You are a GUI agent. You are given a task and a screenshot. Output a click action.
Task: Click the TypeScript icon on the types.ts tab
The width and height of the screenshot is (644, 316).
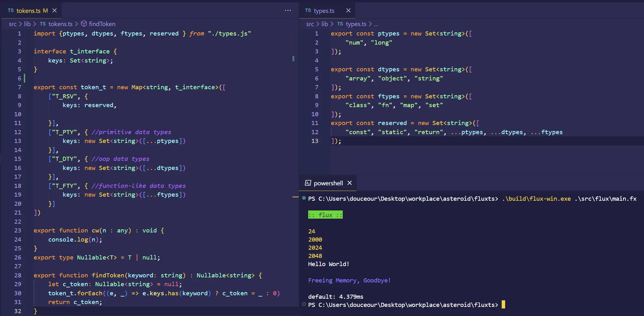308,10
